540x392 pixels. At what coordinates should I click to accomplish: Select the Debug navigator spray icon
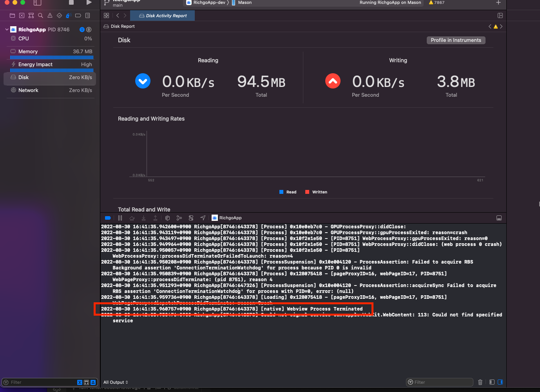coord(69,16)
